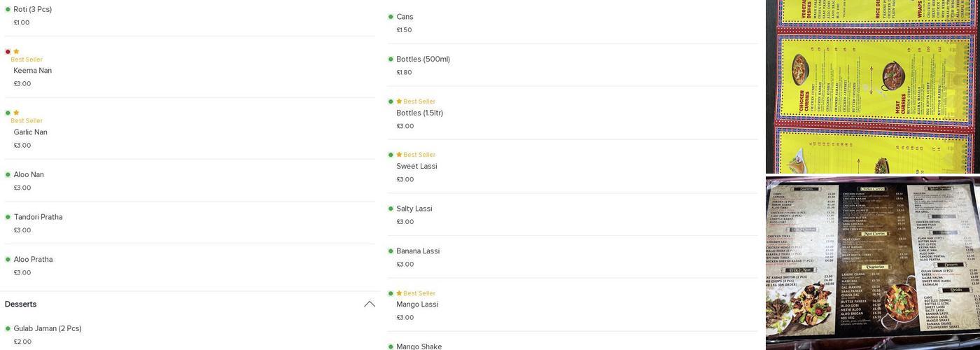
Task: Select Roti (3 Pcs) from the menu
Action: pos(33,9)
